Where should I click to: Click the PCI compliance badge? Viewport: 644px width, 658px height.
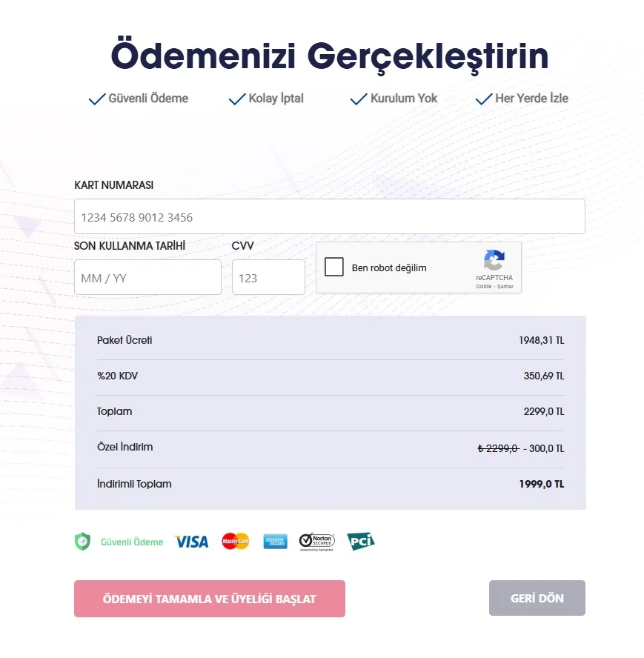coord(361,541)
